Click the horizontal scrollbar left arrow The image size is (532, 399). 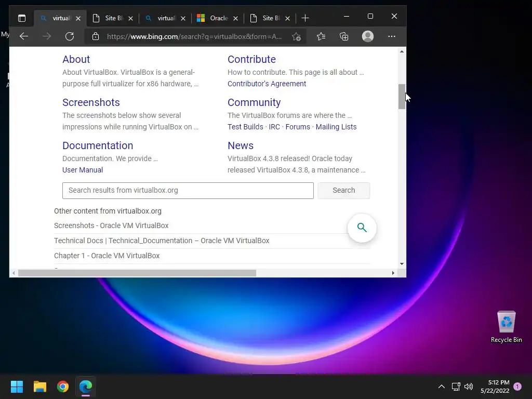pyautogui.click(x=14, y=273)
